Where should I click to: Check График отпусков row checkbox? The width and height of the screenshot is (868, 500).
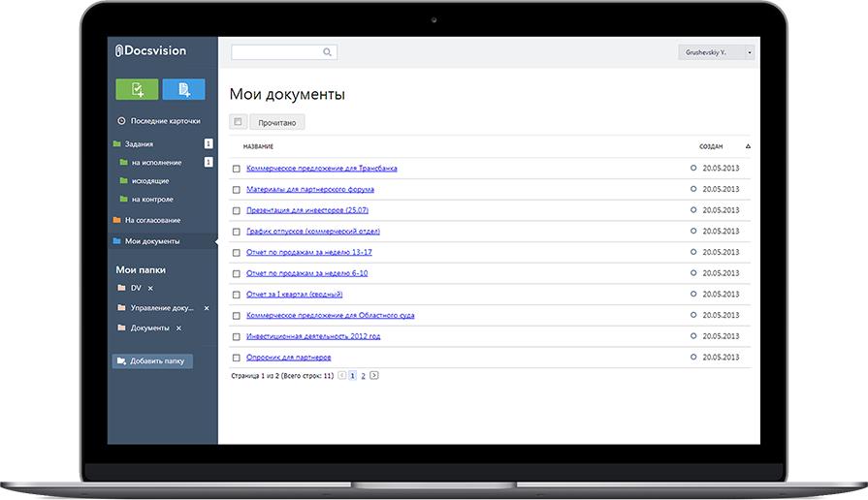click(x=237, y=232)
